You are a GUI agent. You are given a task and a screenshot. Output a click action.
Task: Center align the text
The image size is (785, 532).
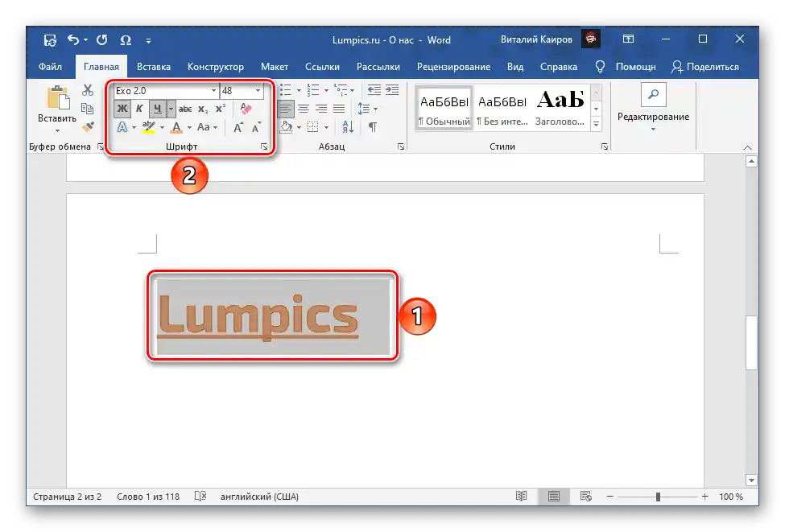coord(304,109)
